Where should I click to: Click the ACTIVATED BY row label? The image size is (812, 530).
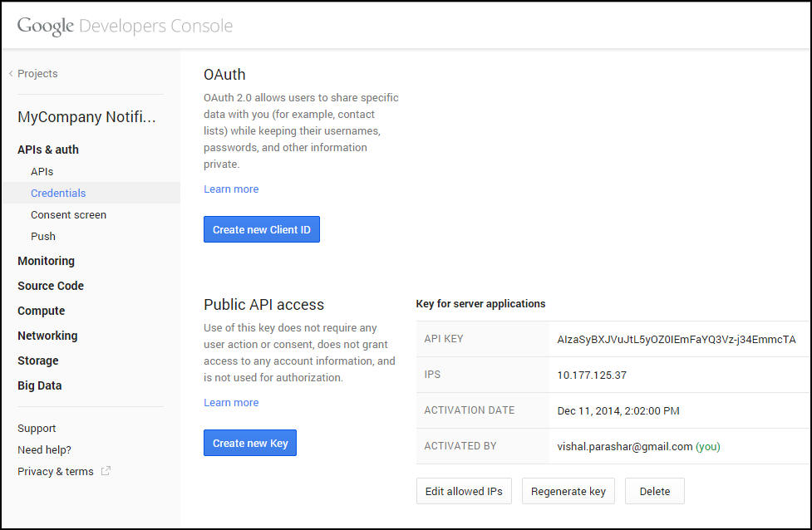[460, 446]
